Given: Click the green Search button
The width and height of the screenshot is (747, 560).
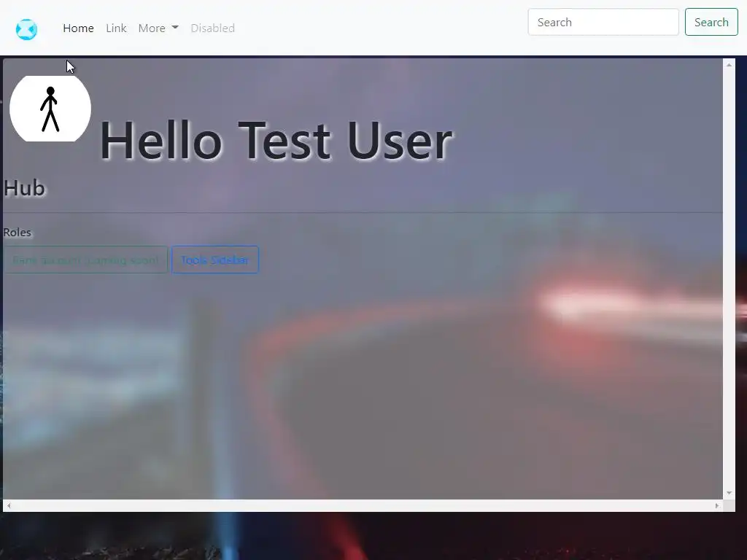Looking at the screenshot, I should 711,22.
